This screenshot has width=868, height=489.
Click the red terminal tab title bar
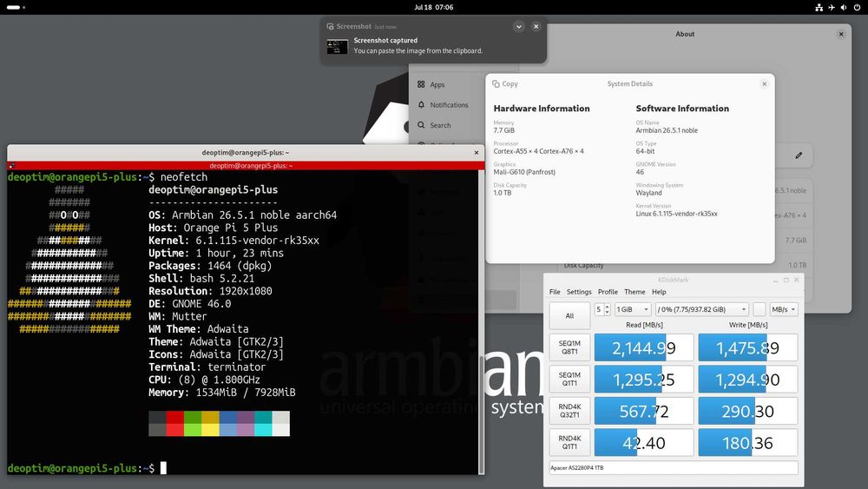click(250, 166)
